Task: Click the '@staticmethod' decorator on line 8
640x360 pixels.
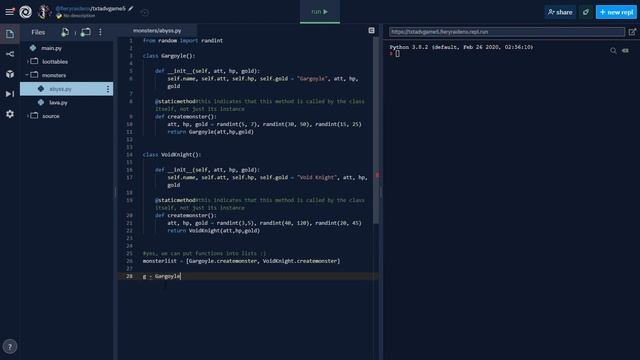Action: pos(175,101)
